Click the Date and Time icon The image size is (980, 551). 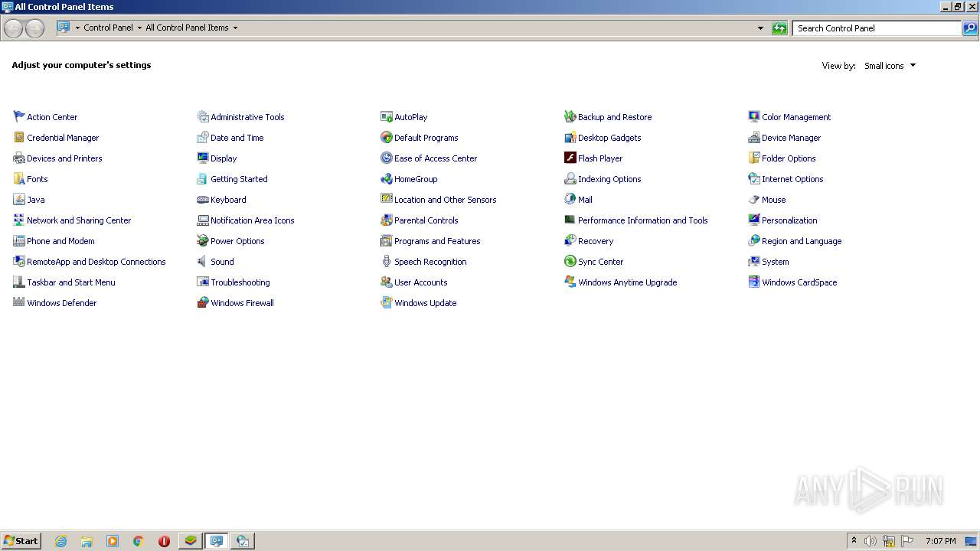point(203,137)
